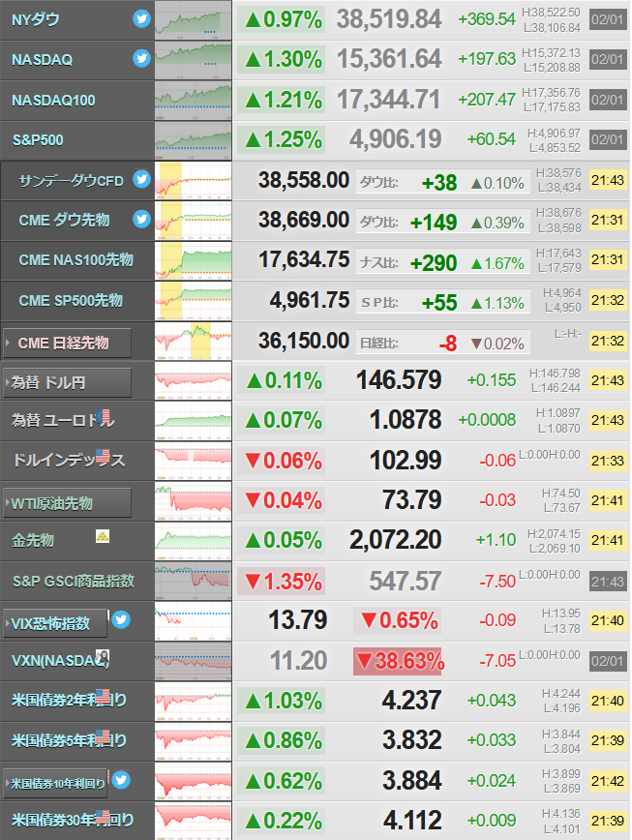Click the US flag icon on ドルインデックス
Screen dimensions: 632x840
[x=103, y=456]
